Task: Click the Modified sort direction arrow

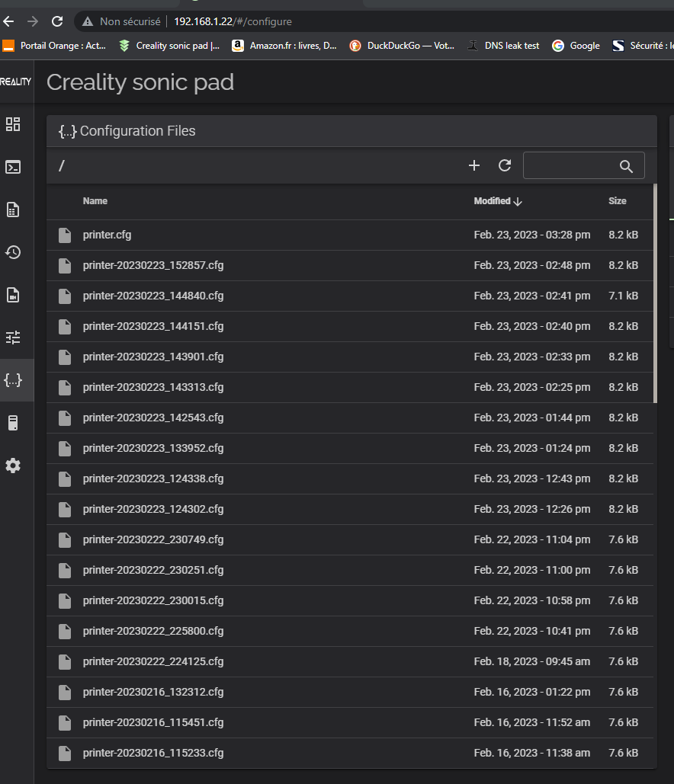Action: coord(518,201)
